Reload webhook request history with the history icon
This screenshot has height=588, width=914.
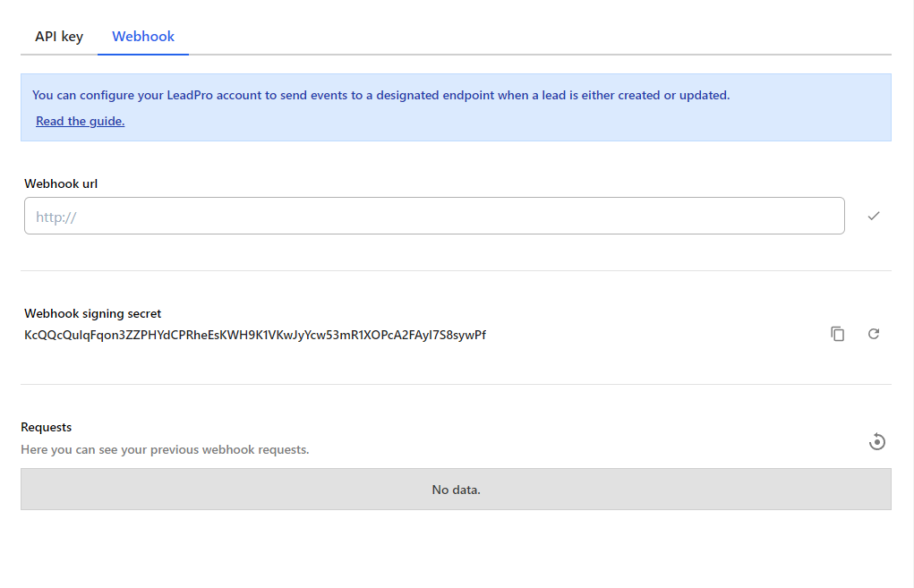[877, 441]
